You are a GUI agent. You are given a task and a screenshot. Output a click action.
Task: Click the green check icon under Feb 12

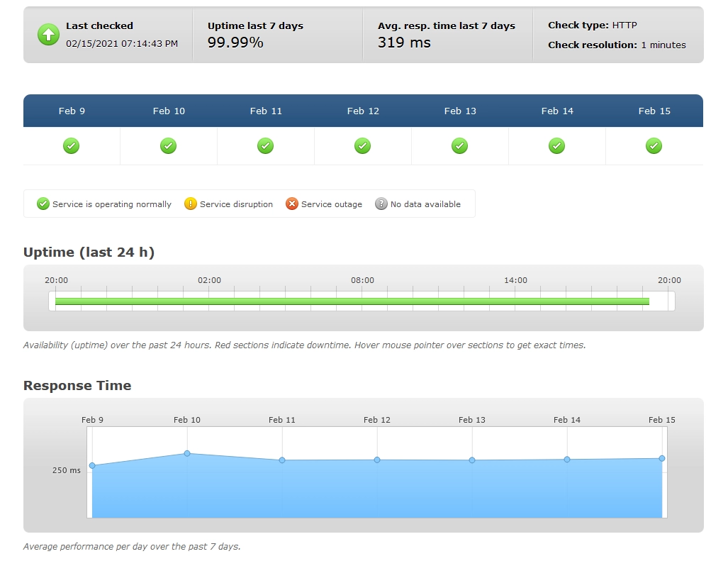coord(362,145)
